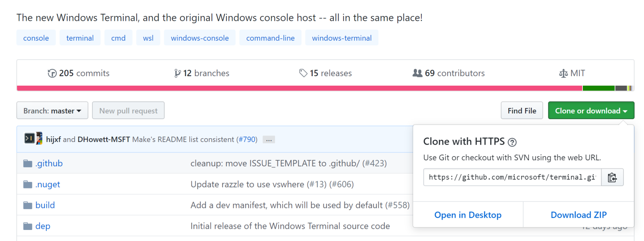Click the contributors people icon

point(417,73)
